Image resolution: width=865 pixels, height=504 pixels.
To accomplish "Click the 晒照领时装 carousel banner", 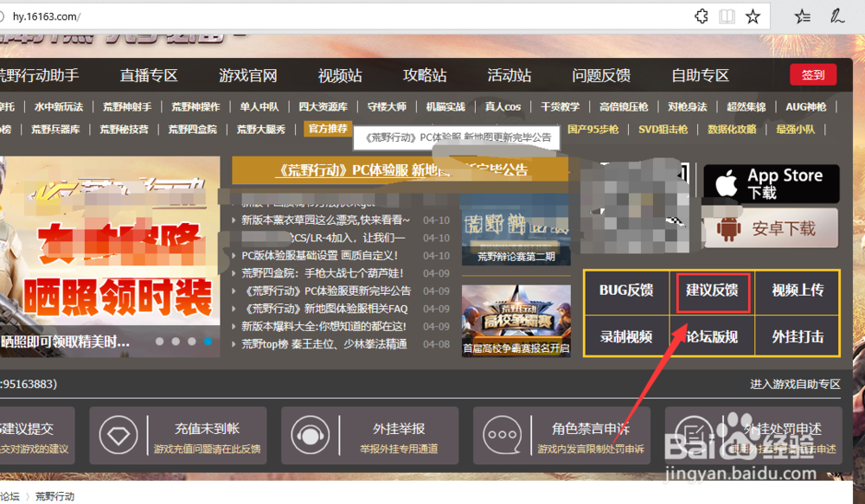I will (110, 257).
